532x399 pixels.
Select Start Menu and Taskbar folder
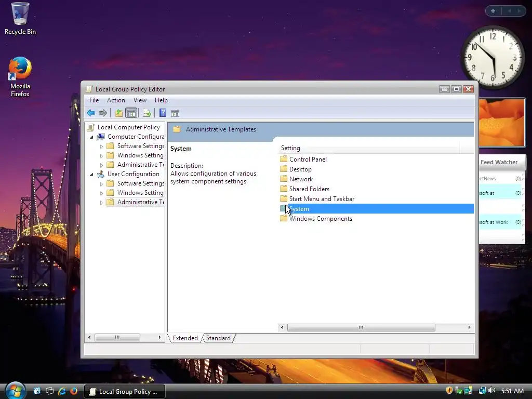tap(322, 198)
